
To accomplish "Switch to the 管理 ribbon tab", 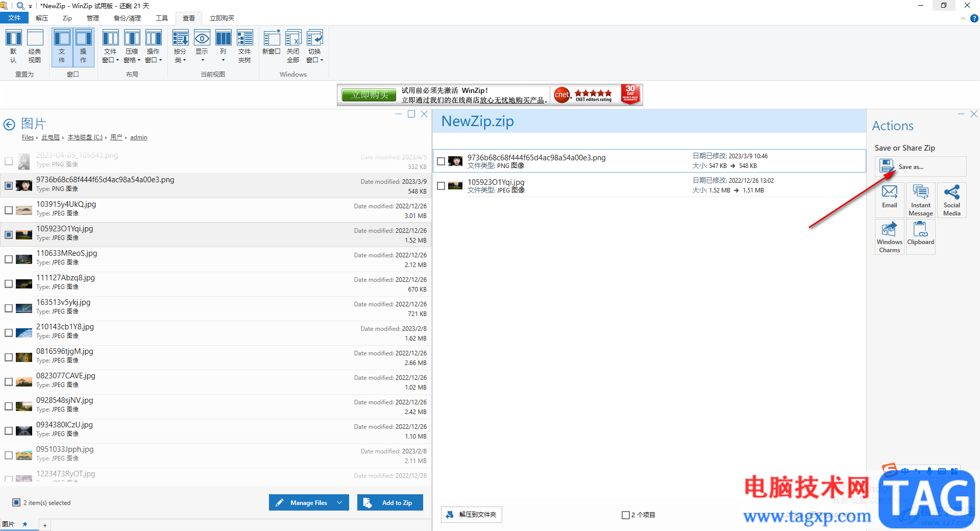I will (92, 18).
